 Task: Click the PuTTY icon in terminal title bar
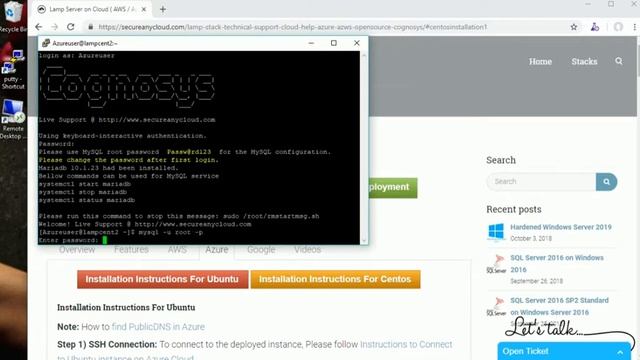click(x=46, y=43)
